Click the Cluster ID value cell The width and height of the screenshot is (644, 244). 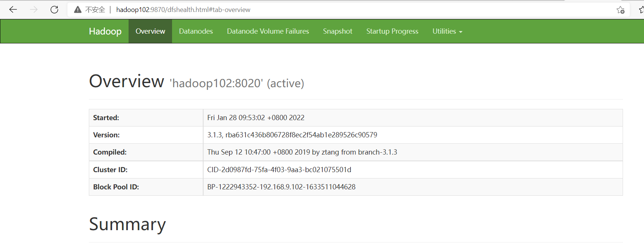[279, 170]
